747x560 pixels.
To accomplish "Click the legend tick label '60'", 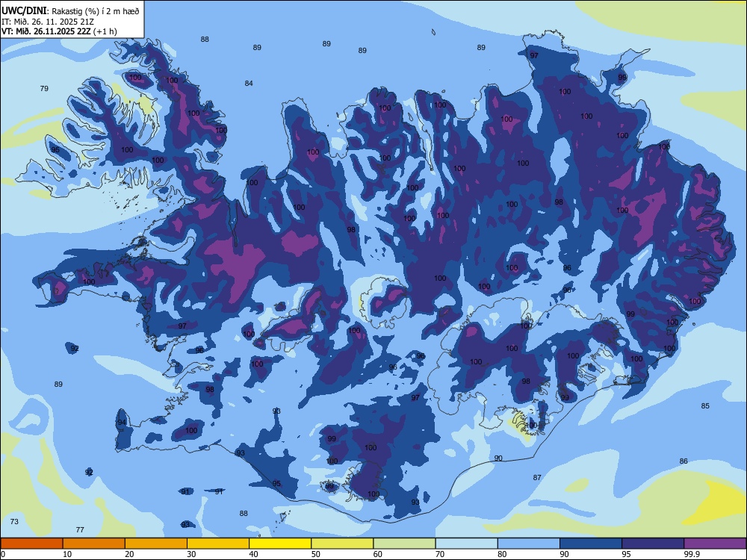I will pos(378,554).
